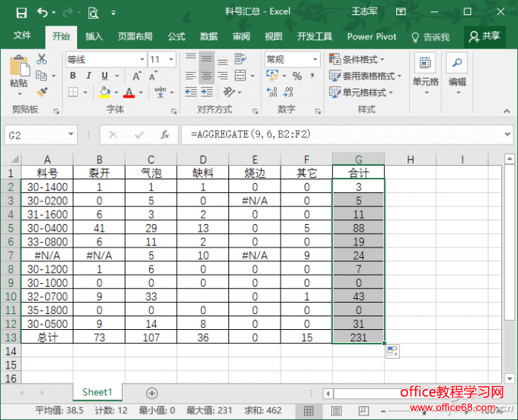
Task: Click the New Sheet plus icon
Action: pyautogui.click(x=152, y=393)
